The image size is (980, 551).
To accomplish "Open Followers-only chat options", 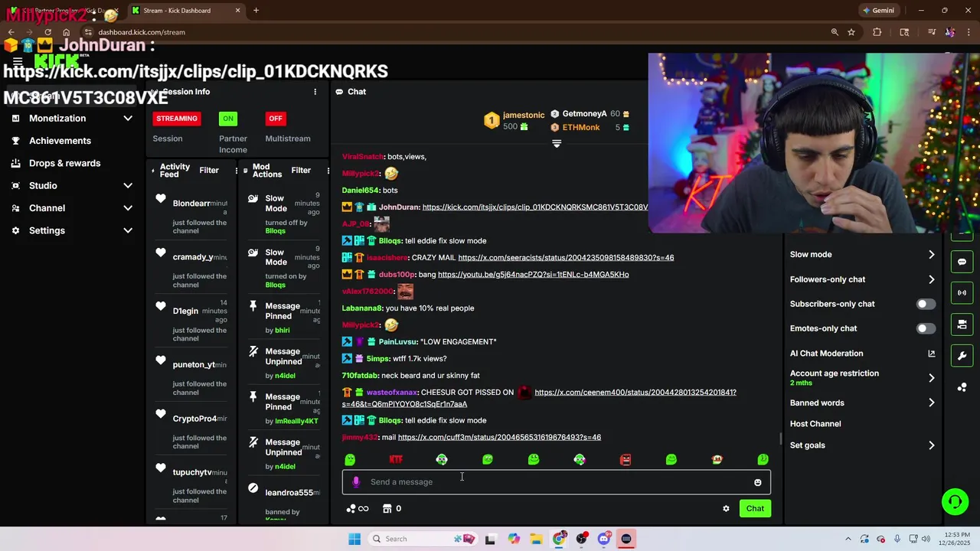I will click(862, 279).
